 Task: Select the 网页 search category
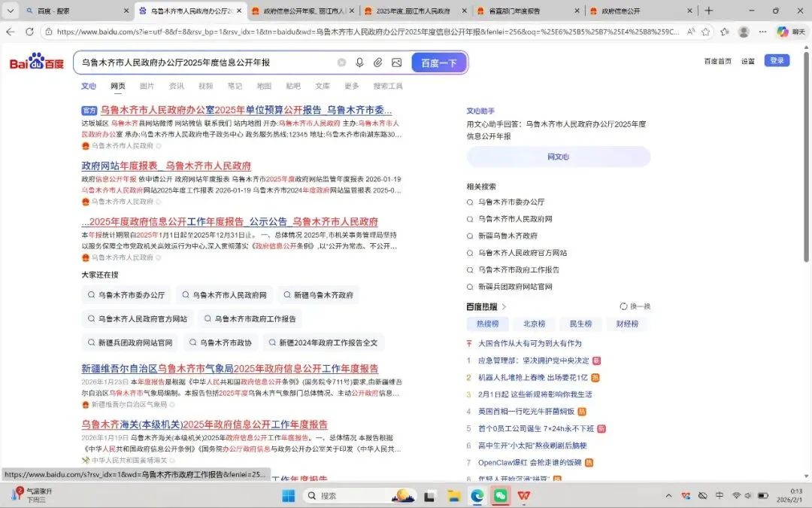coord(117,86)
